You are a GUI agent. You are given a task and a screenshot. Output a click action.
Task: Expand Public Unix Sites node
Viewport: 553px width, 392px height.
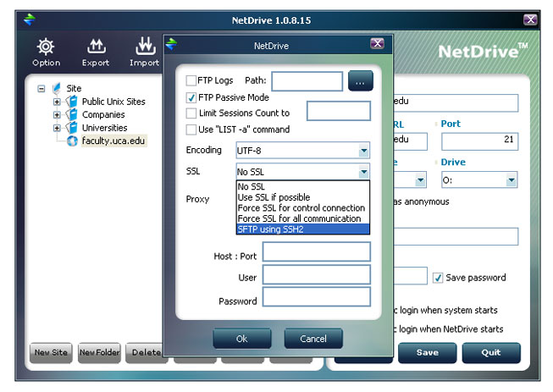click(57, 102)
